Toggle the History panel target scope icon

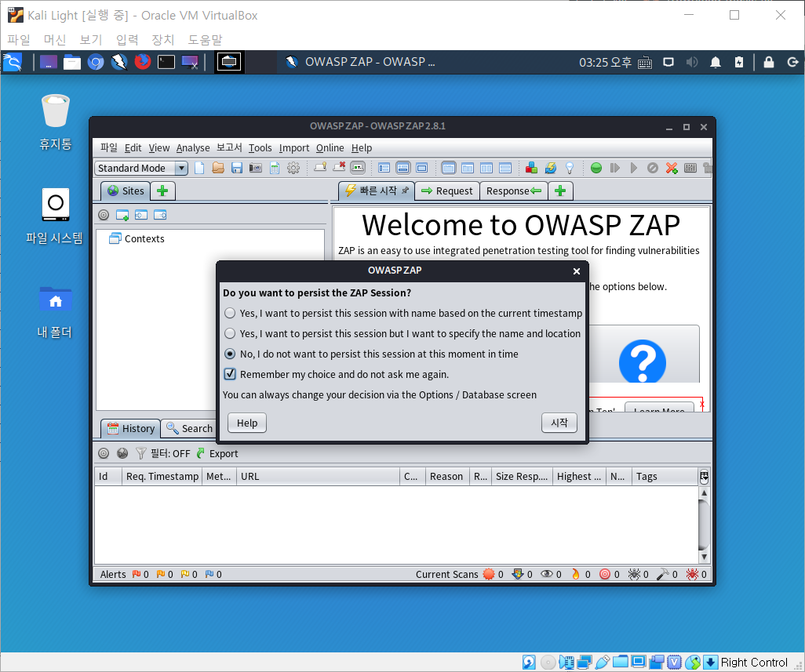point(104,453)
